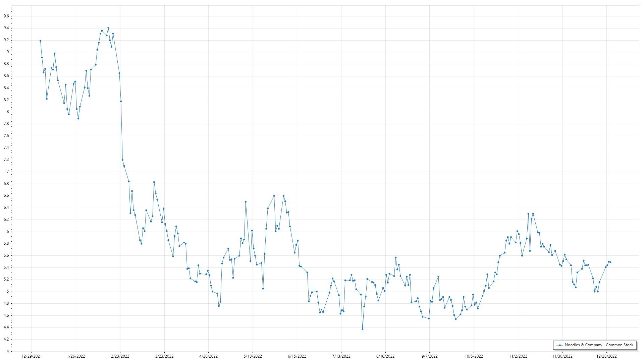Click the 12/29/2021 x-axis date label

pos(32,356)
